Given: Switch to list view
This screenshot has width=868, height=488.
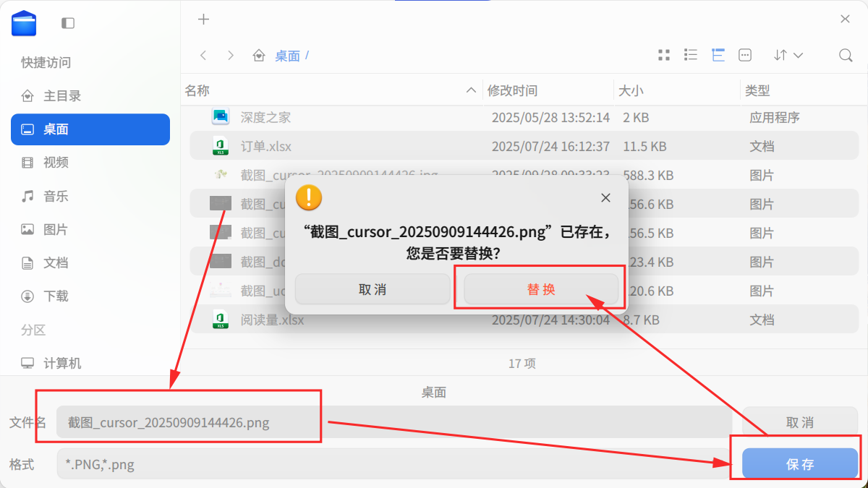Looking at the screenshot, I should click(x=691, y=55).
